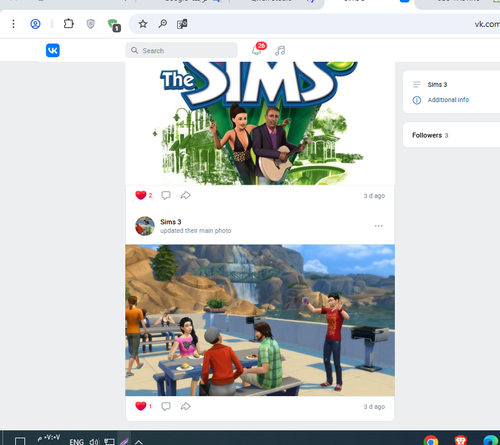Image resolution: width=500 pixels, height=445 pixels.
Task: Click the info circle icon beside Additional info
Action: [417, 100]
